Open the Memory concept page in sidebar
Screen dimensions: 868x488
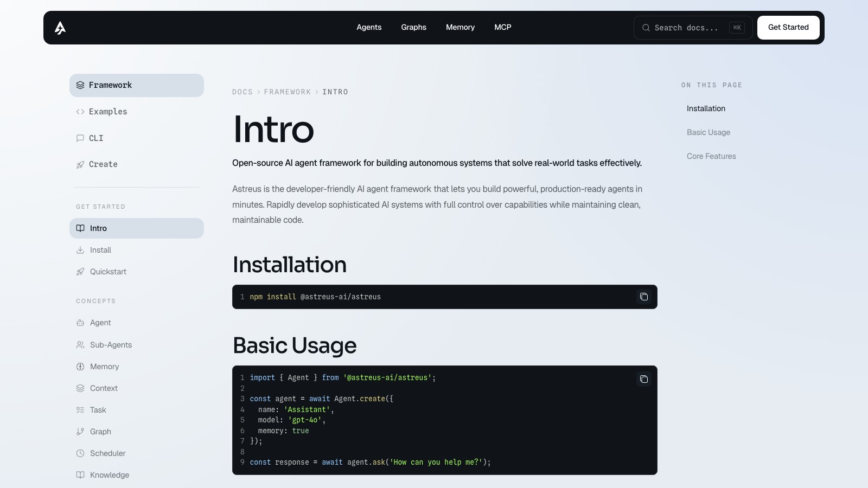tap(137, 367)
